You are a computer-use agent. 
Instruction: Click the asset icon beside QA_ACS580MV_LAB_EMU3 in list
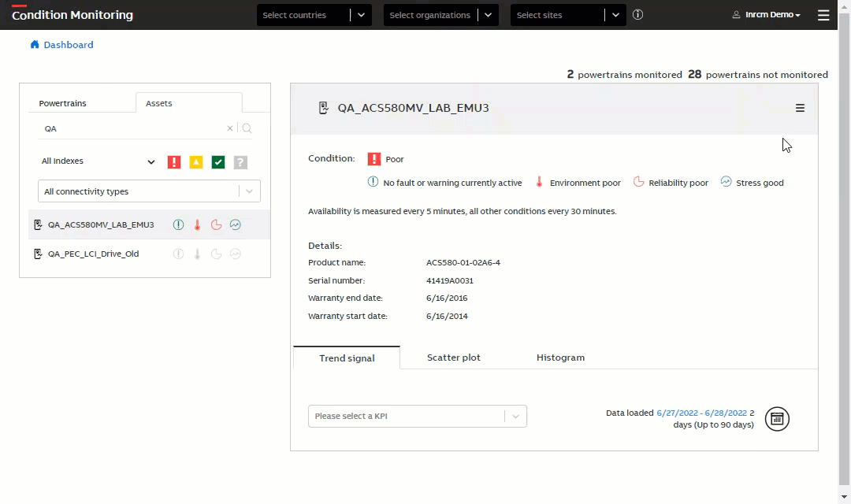coord(38,224)
